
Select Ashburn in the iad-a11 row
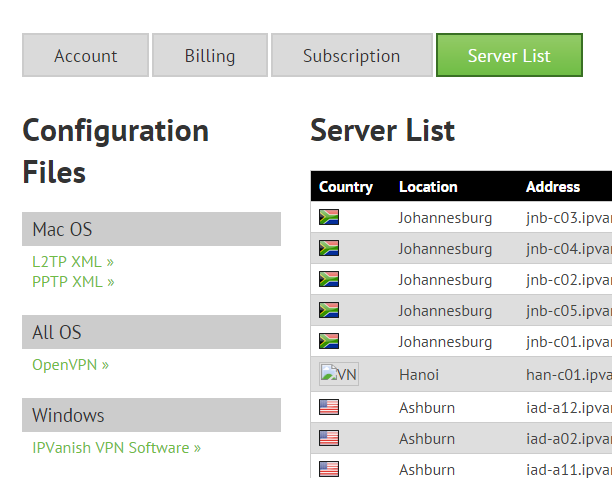(x=427, y=470)
